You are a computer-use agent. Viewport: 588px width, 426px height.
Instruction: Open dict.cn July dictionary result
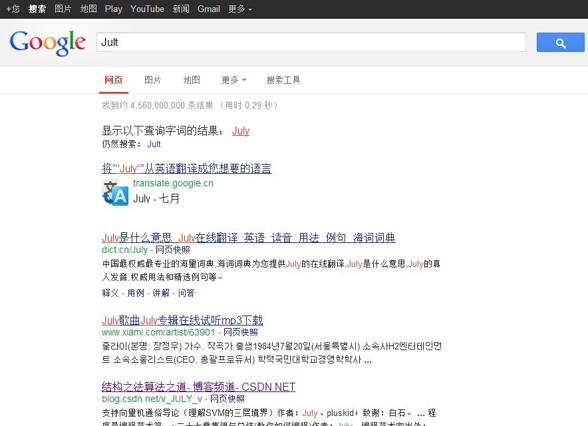(x=248, y=238)
